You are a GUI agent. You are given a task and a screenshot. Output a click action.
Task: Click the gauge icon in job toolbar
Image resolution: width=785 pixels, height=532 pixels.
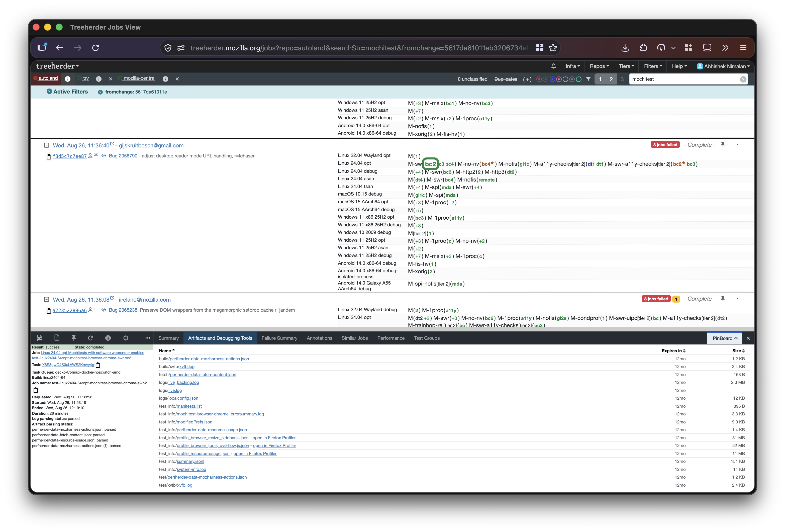click(108, 338)
